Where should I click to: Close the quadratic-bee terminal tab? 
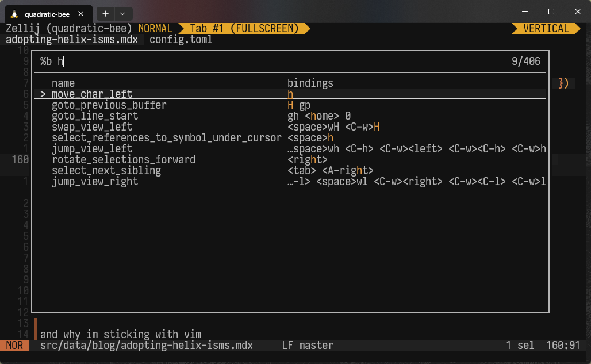click(80, 14)
